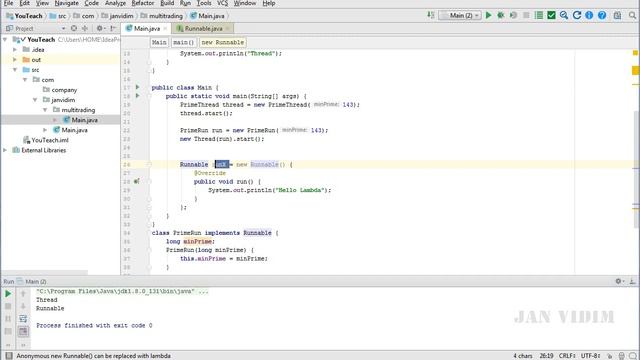This screenshot has width=640, height=360.
Task: Click override gutter marker next to run()
Action: pos(137,181)
